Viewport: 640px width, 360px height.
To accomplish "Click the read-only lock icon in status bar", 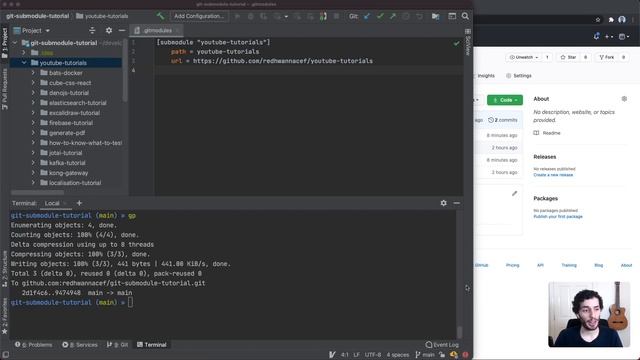I will [442, 355].
